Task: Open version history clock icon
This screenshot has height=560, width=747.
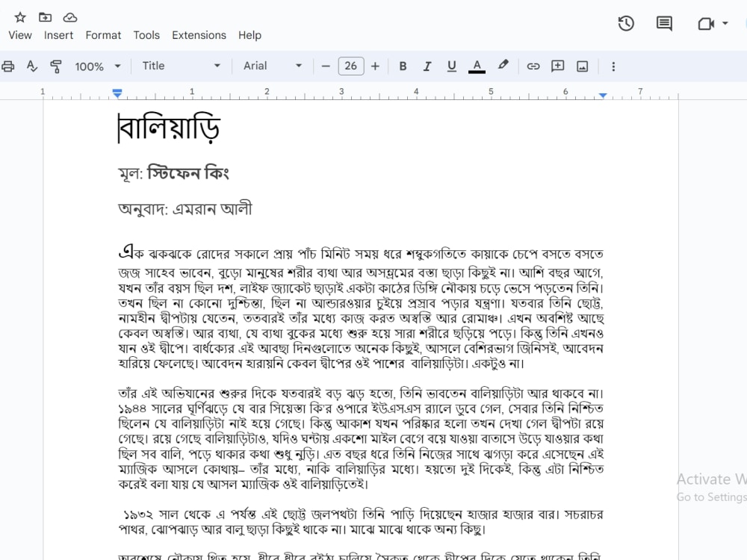Action: (x=626, y=23)
